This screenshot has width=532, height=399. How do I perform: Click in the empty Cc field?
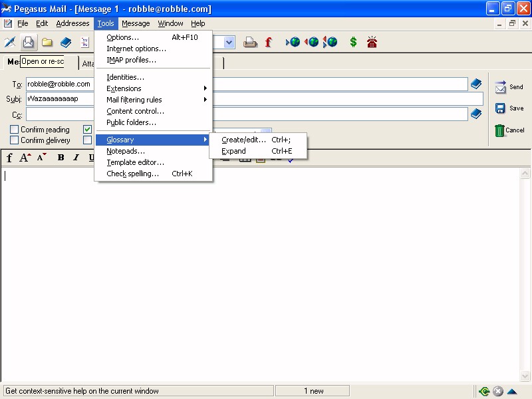[x=247, y=114]
